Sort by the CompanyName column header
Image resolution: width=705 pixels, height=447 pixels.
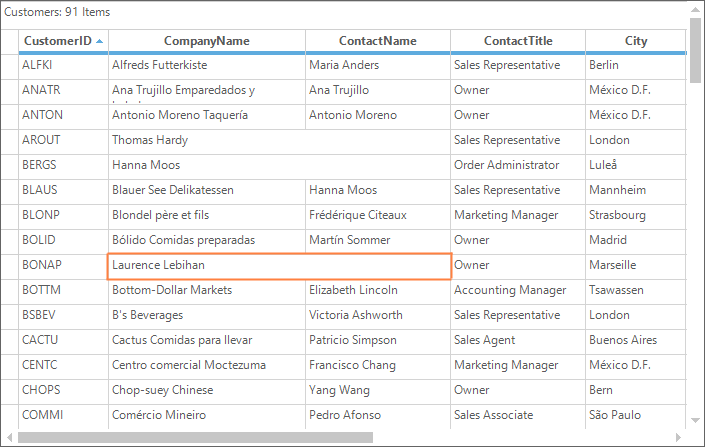click(x=207, y=41)
